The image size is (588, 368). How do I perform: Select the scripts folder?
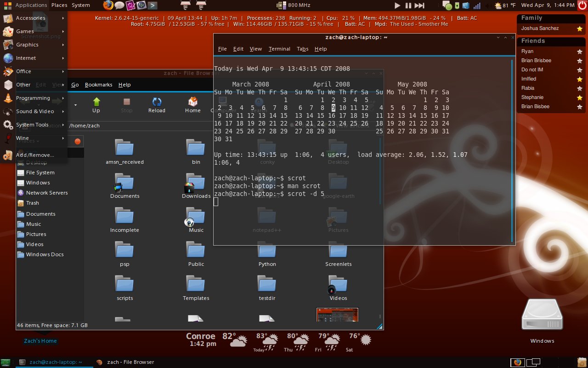pyautogui.click(x=124, y=287)
